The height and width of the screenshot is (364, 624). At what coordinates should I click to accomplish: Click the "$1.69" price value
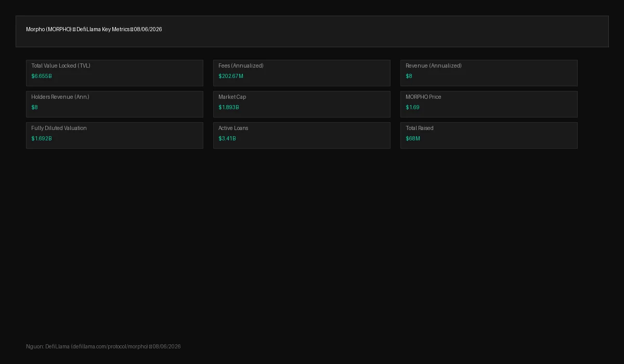412,108
